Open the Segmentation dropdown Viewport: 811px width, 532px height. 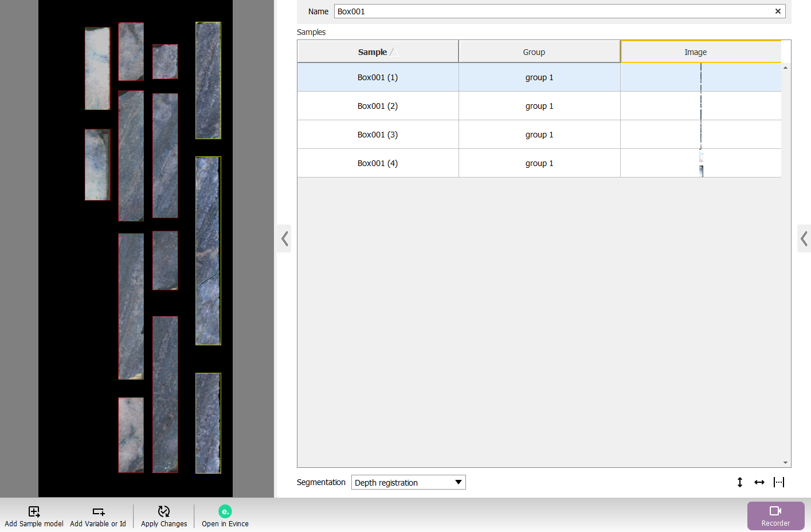tap(408, 482)
